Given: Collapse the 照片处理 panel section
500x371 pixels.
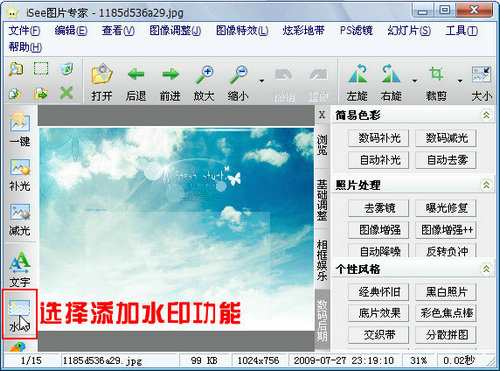Looking at the screenshot, I should point(486,185).
